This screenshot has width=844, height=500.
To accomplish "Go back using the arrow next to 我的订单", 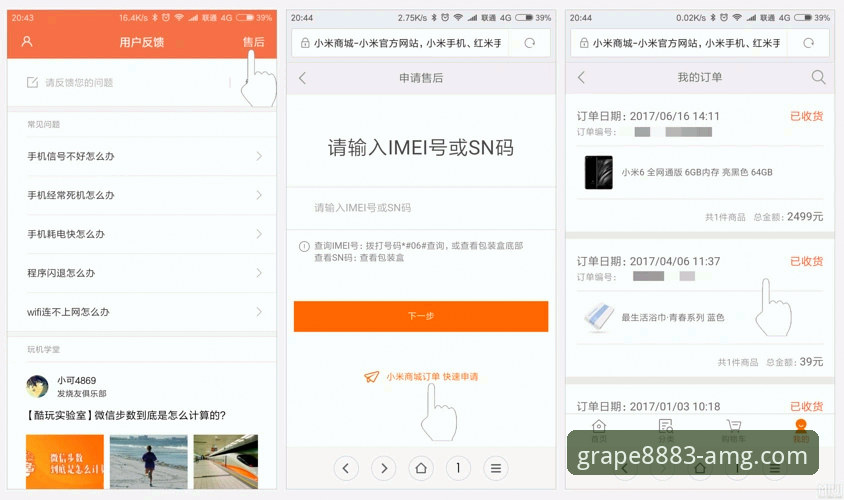I will 581,78.
